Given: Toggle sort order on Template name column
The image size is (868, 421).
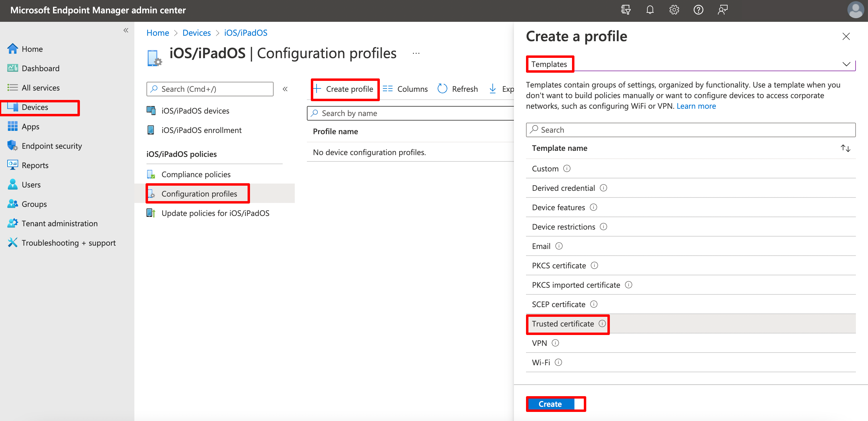Looking at the screenshot, I should click(x=845, y=148).
